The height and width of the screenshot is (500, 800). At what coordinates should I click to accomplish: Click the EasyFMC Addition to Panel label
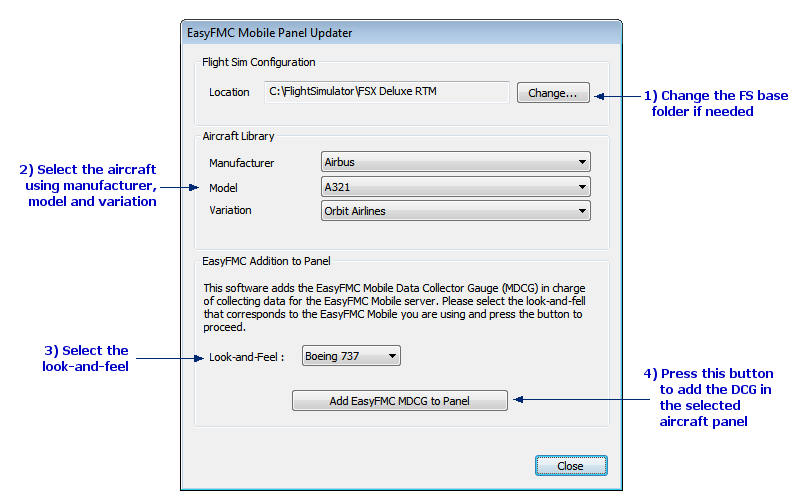[x=266, y=261]
